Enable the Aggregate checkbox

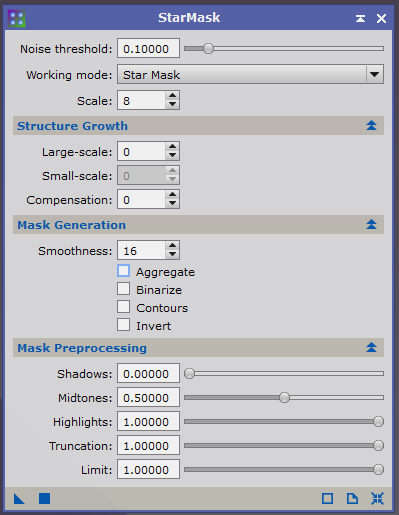pos(123,271)
